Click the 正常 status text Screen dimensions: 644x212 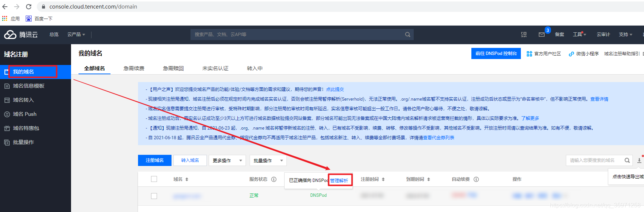[254, 195]
